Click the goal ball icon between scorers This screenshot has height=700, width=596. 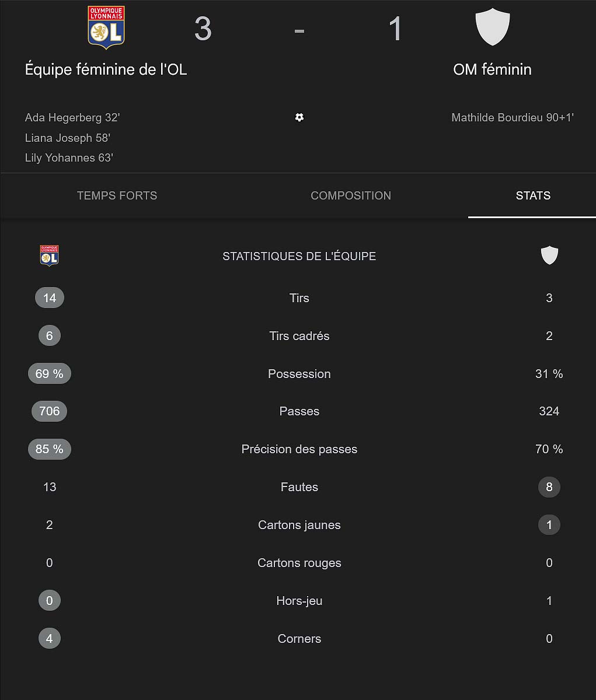299,117
